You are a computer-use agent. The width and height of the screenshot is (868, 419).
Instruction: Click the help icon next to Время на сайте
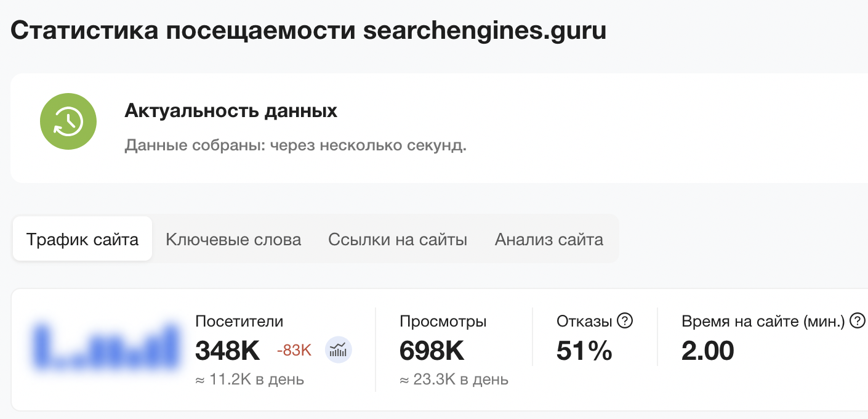pos(857,321)
